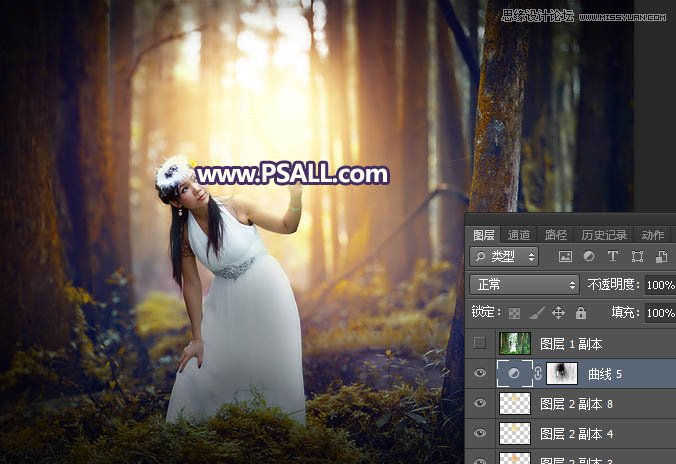Open the 路径 (Paths) tab
Image resolution: width=676 pixels, height=464 pixels.
tap(556, 235)
